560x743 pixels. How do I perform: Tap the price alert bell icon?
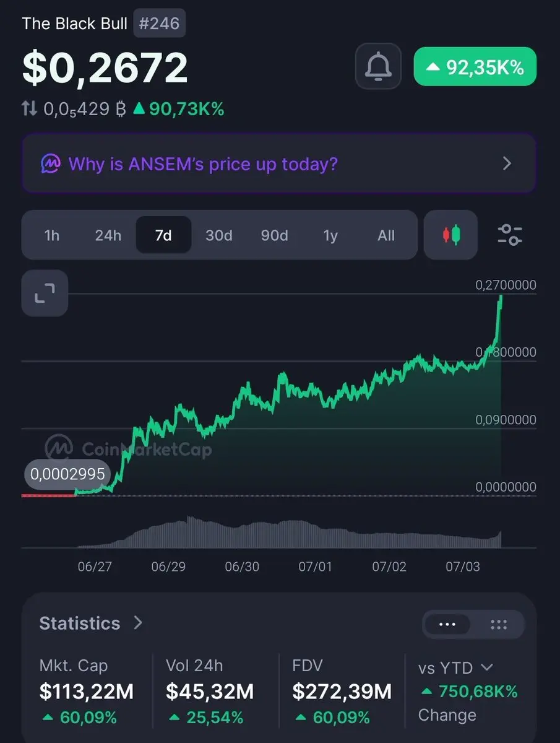(x=378, y=66)
